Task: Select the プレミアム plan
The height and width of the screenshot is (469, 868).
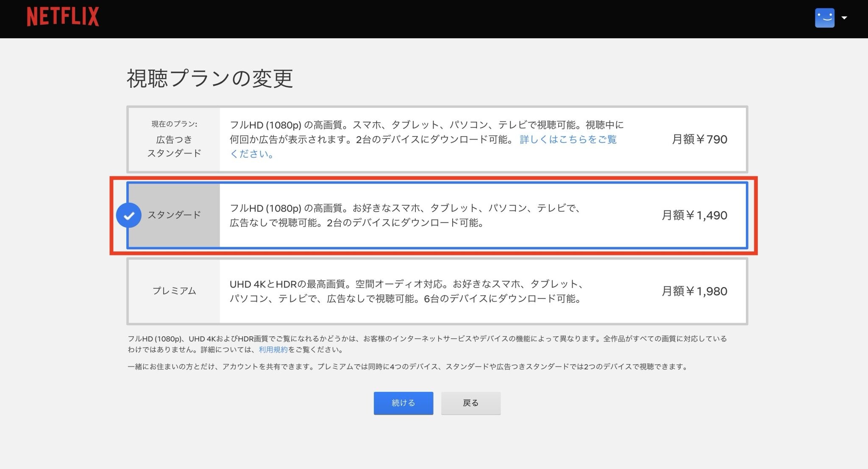Action: click(174, 291)
